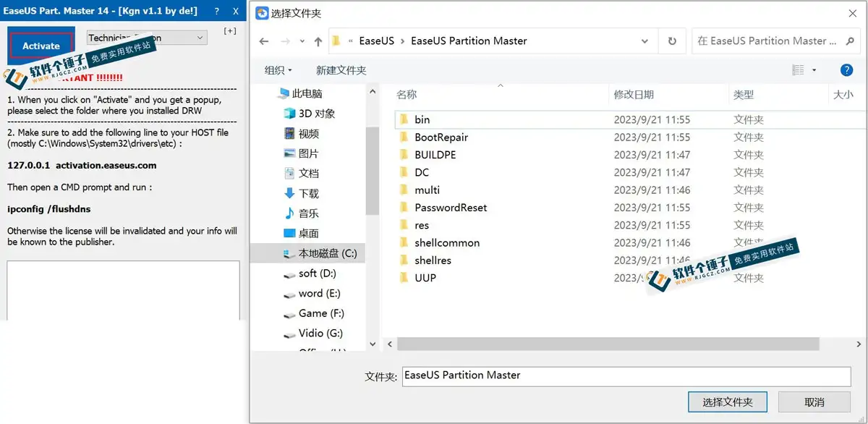
Task: Open the Technician edition dropdown
Action: click(x=147, y=38)
